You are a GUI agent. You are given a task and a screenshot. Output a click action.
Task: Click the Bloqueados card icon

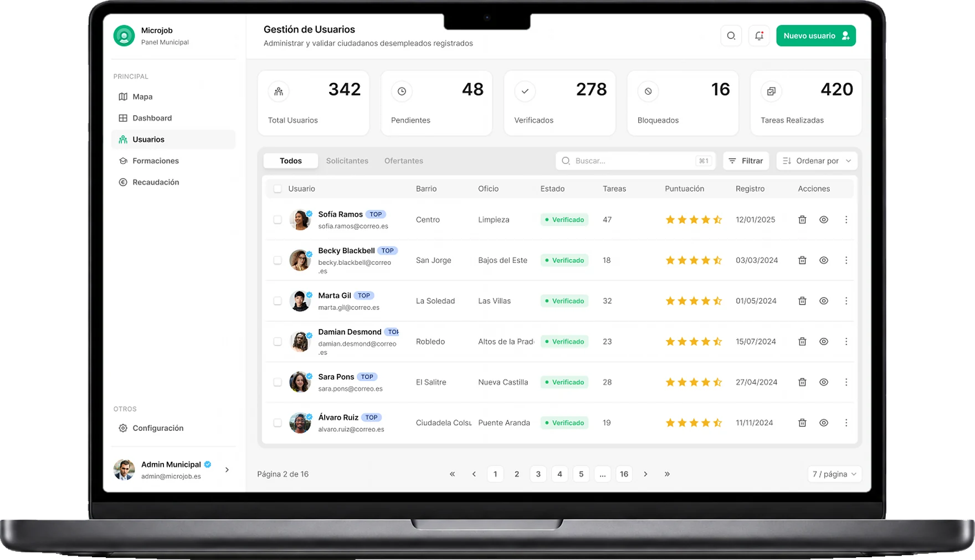[x=648, y=91]
